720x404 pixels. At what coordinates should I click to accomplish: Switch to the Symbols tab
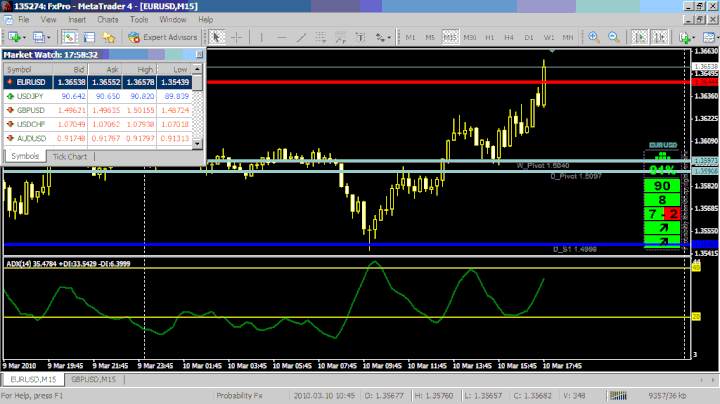25,156
